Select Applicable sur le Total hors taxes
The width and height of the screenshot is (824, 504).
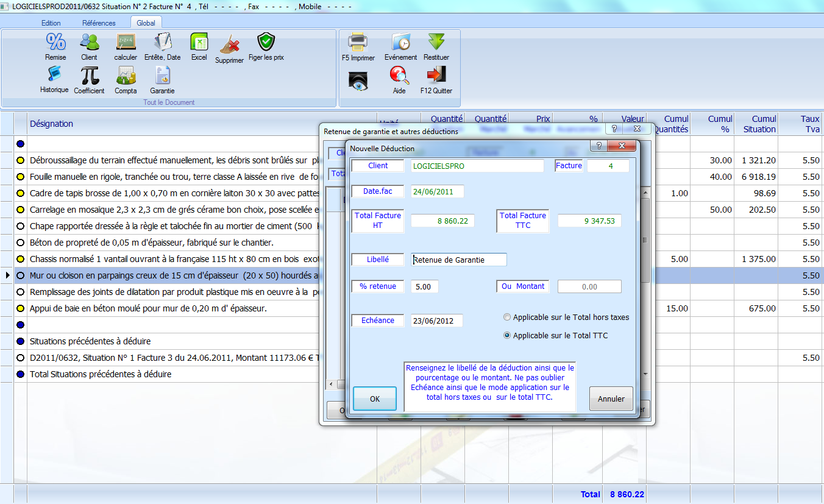click(507, 318)
